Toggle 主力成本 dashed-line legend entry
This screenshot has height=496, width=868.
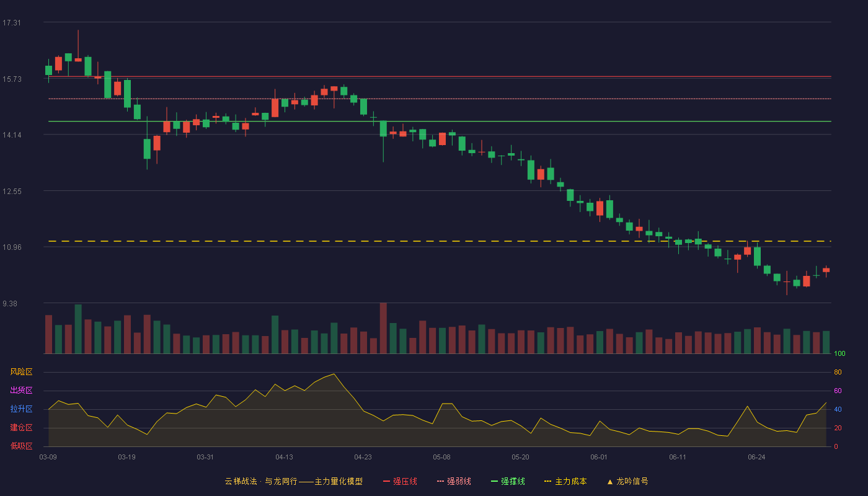[565, 481]
